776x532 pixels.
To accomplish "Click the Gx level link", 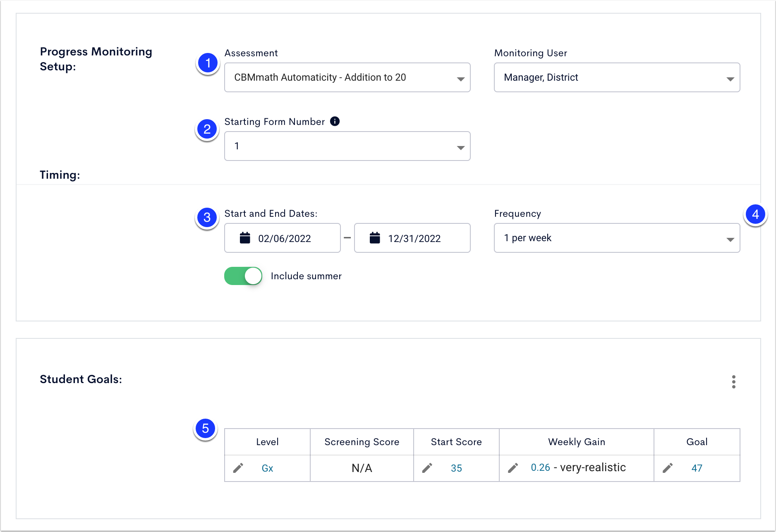I will (x=267, y=468).
